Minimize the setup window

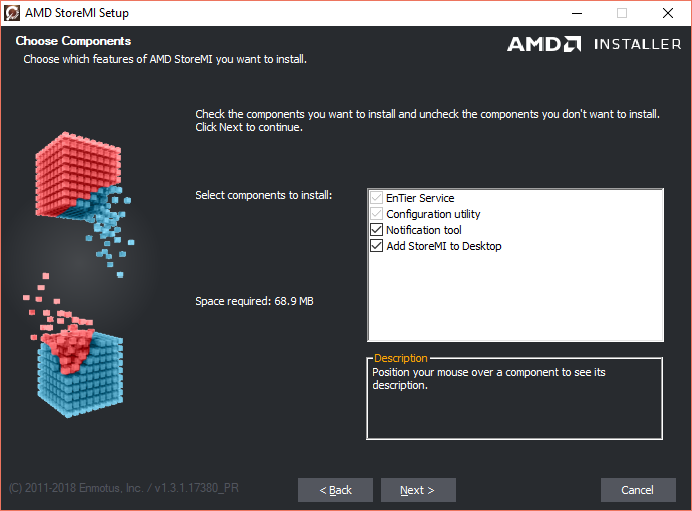[x=575, y=13]
